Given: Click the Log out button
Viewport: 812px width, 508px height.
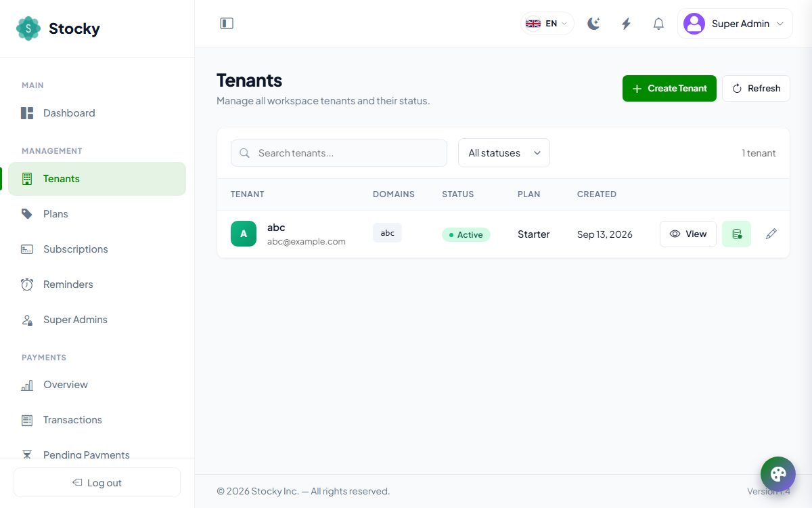Looking at the screenshot, I should 97,483.
